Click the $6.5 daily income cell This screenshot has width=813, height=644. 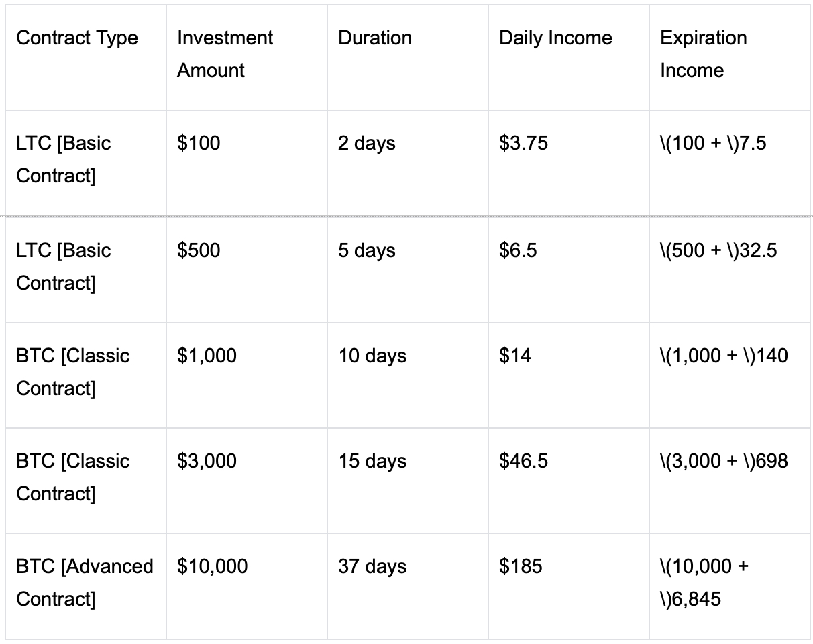[518, 250]
